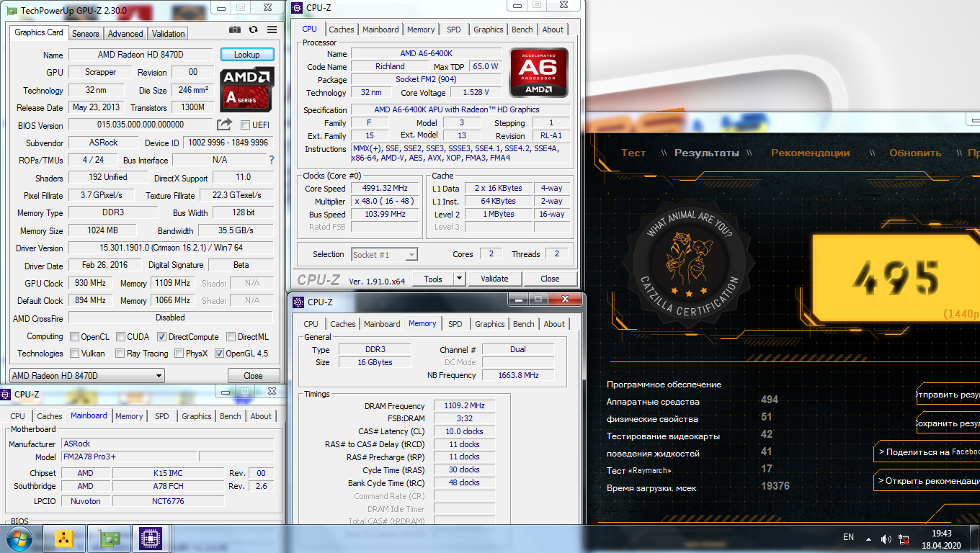Click the Catzilla score 495
The image size is (980, 553).
[896, 277]
